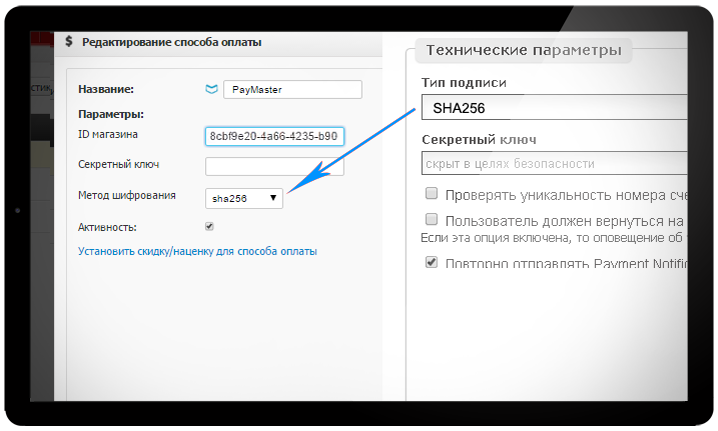The width and height of the screenshot is (718, 431).
Task: Enable Проверять уникальность номера счета checkbox
Action: (x=431, y=194)
